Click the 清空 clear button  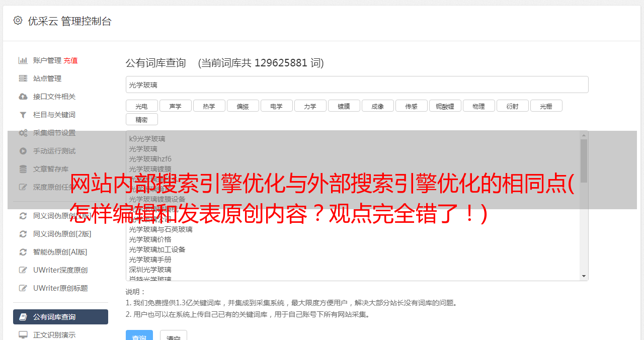click(x=174, y=335)
